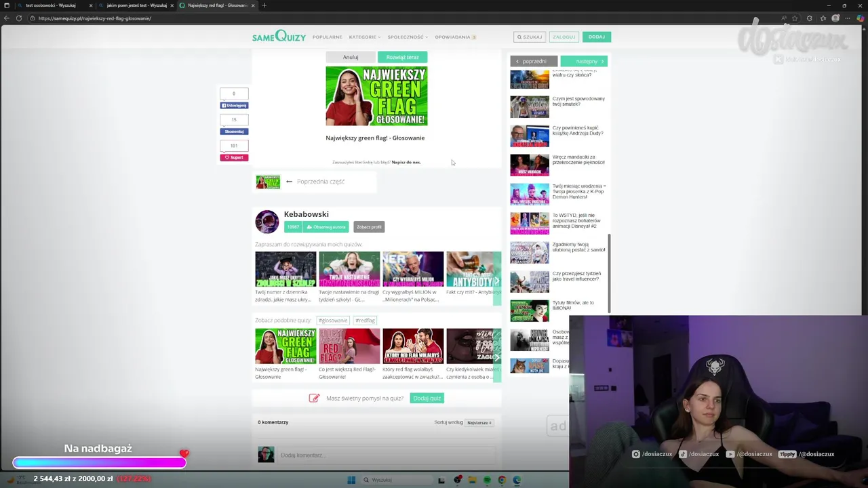Viewport: 868px width, 488px height.
Task: Click the pencil icon next to quiz idea prompt
Action: pos(314,398)
